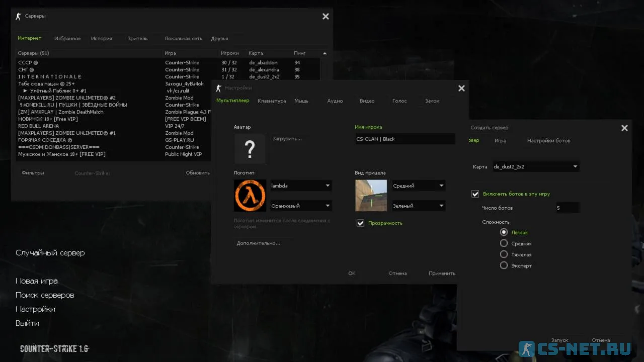
Task: Close the Создать сервер window
Action: click(x=624, y=128)
